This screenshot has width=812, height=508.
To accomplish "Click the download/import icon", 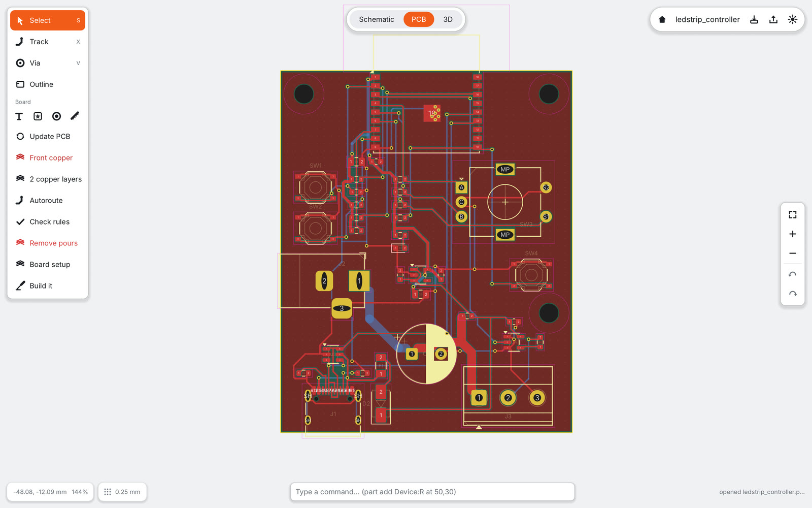I will [754, 19].
